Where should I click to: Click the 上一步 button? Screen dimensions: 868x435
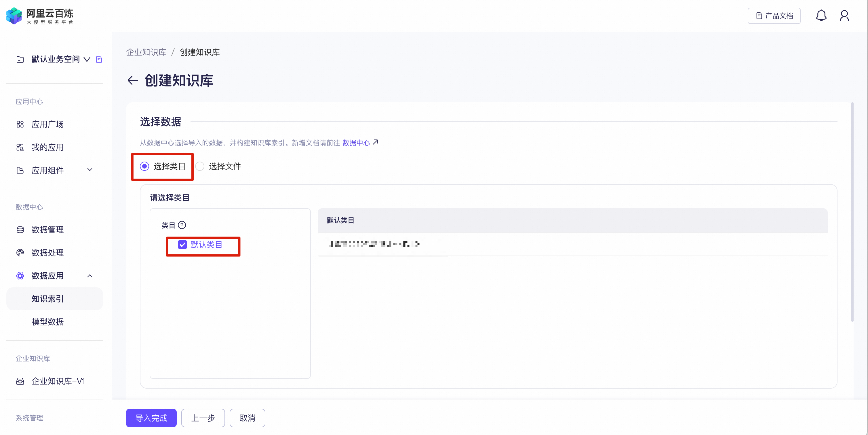(203, 418)
